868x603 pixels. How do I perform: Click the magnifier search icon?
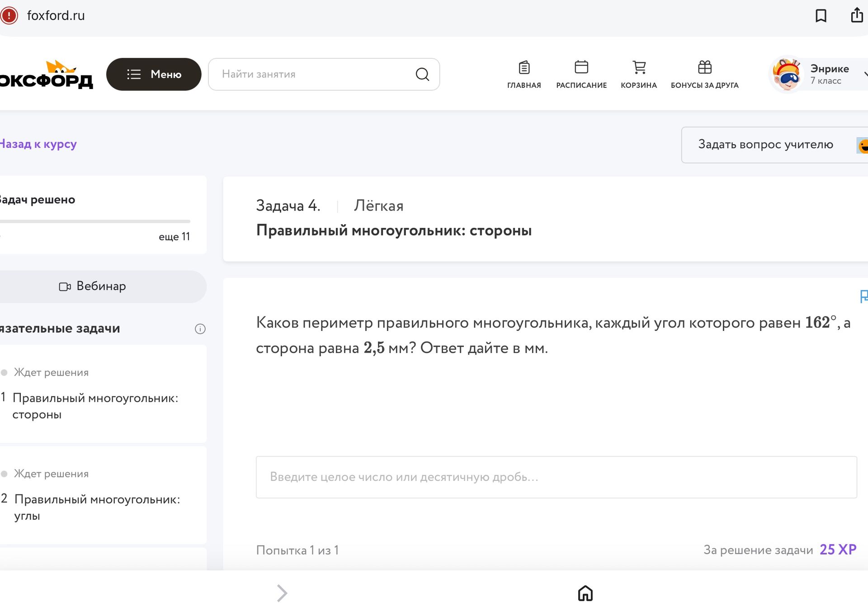(x=422, y=74)
